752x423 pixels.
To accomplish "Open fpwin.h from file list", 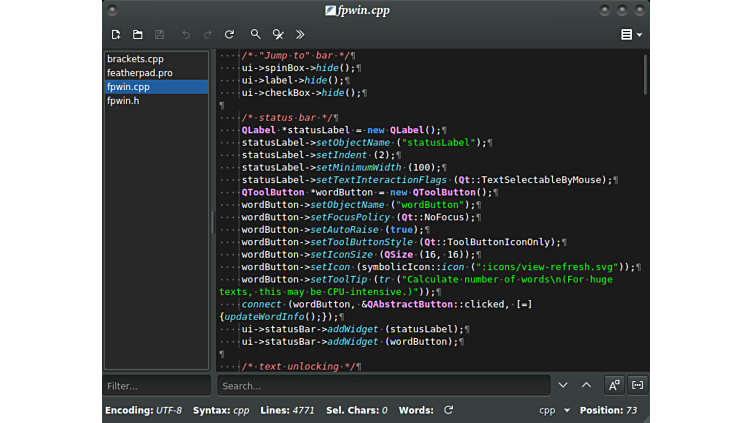I will [123, 101].
